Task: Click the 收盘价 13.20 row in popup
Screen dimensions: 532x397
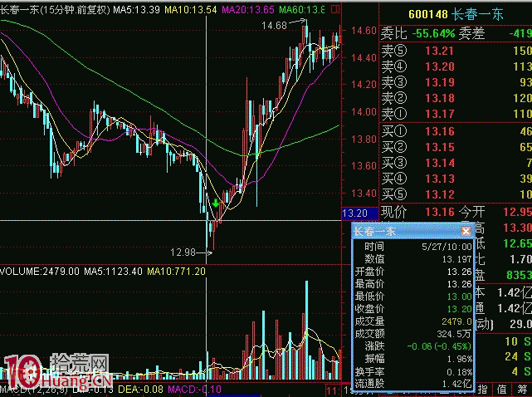Action: [413, 308]
